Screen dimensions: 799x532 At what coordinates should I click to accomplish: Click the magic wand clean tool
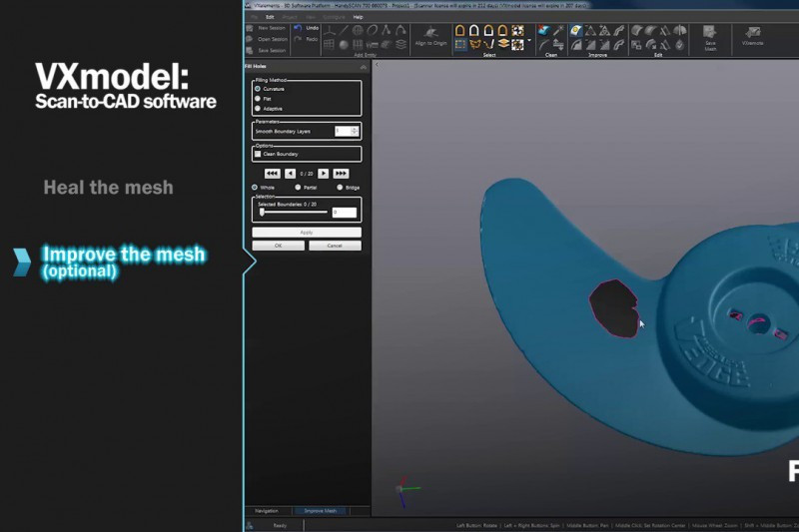click(558, 31)
